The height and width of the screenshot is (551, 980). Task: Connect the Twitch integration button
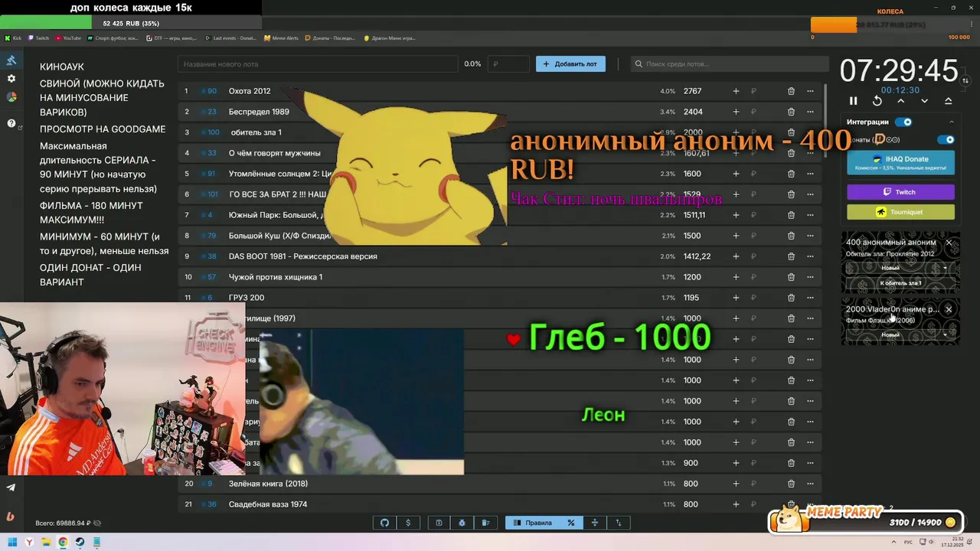pyautogui.click(x=900, y=192)
